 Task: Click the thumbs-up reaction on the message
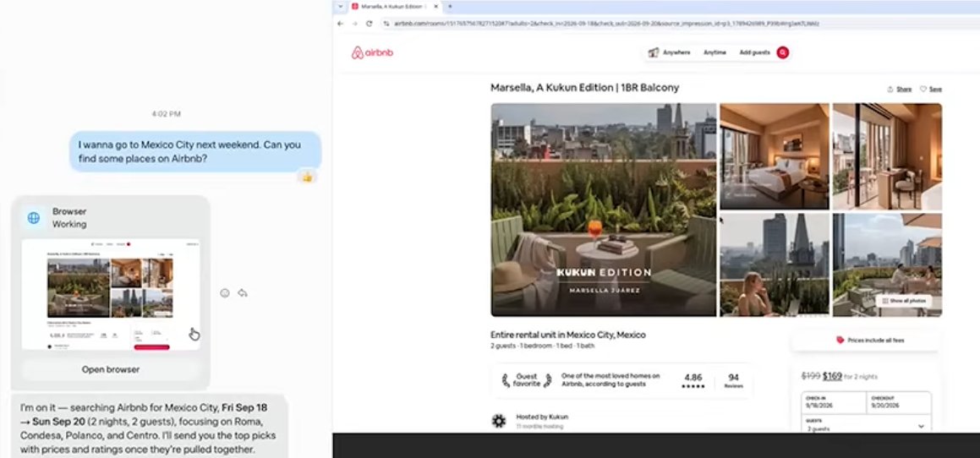click(307, 177)
